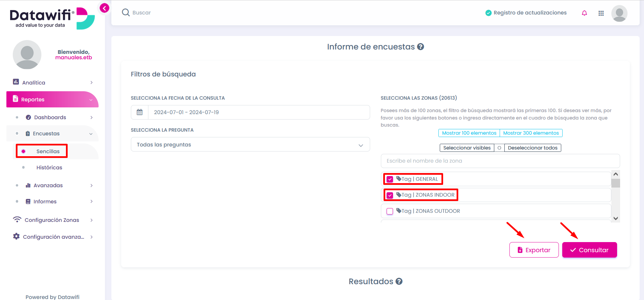Open the user avatar in top bar
Screen dimensions: 644x300
(x=619, y=13)
